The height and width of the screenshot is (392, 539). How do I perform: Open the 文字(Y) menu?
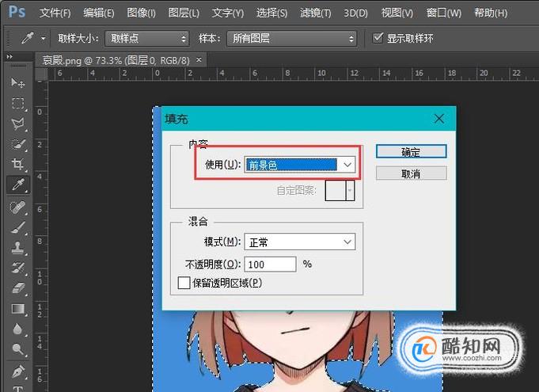point(228,13)
